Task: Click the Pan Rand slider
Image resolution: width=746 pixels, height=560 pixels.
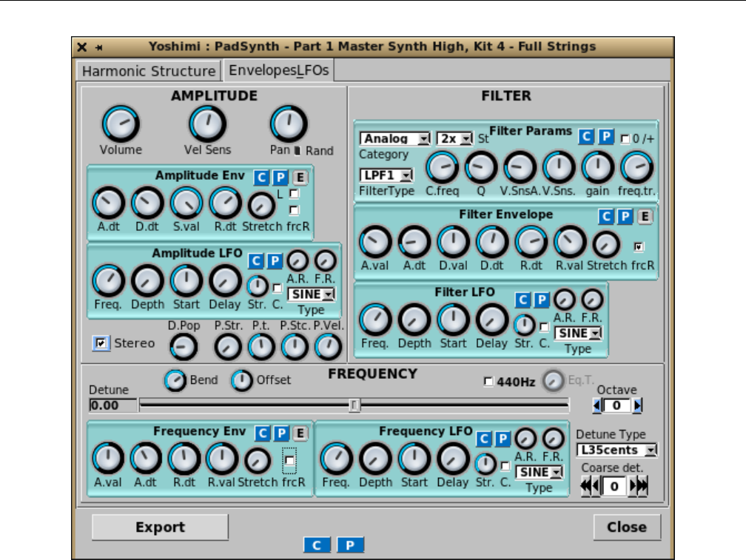Action: [298, 151]
